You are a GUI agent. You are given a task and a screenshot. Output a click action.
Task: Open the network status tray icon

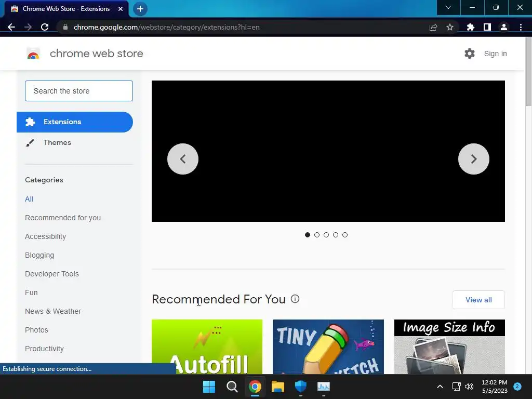456,387
